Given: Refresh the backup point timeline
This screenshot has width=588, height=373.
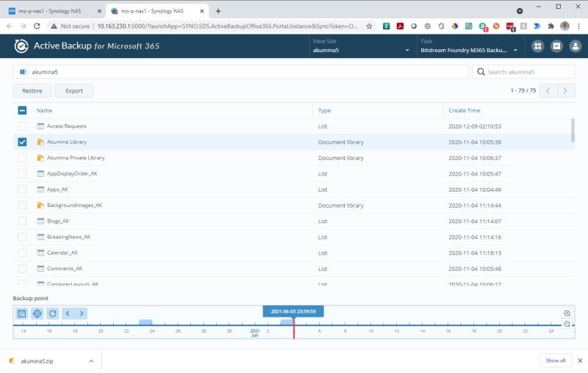Looking at the screenshot, I should [x=52, y=314].
